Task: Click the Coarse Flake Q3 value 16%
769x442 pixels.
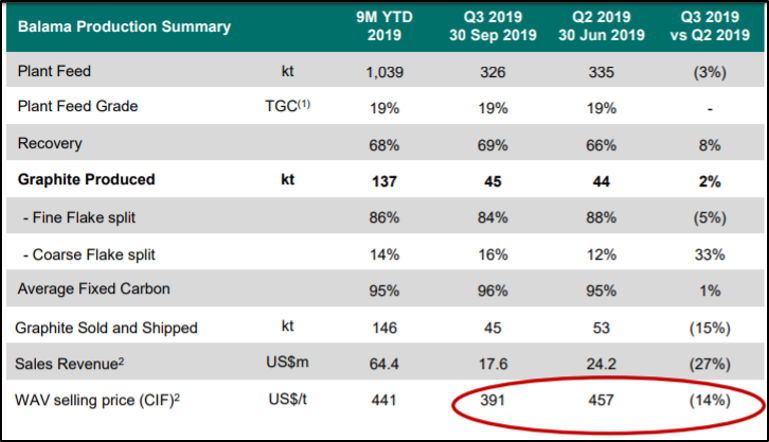Action: [493, 255]
